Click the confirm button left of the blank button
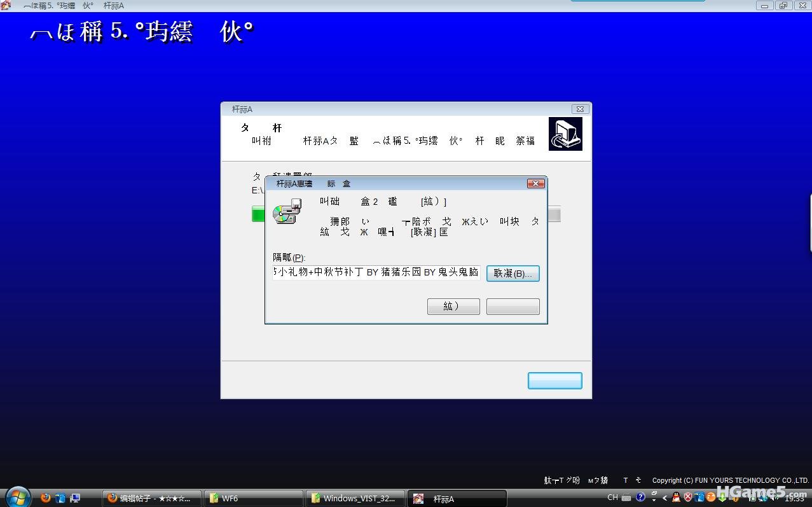 [453, 307]
